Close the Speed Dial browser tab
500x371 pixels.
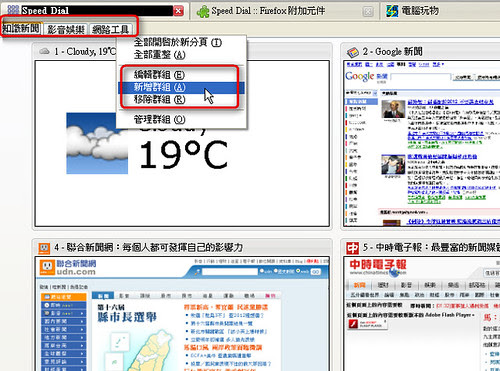[179, 11]
